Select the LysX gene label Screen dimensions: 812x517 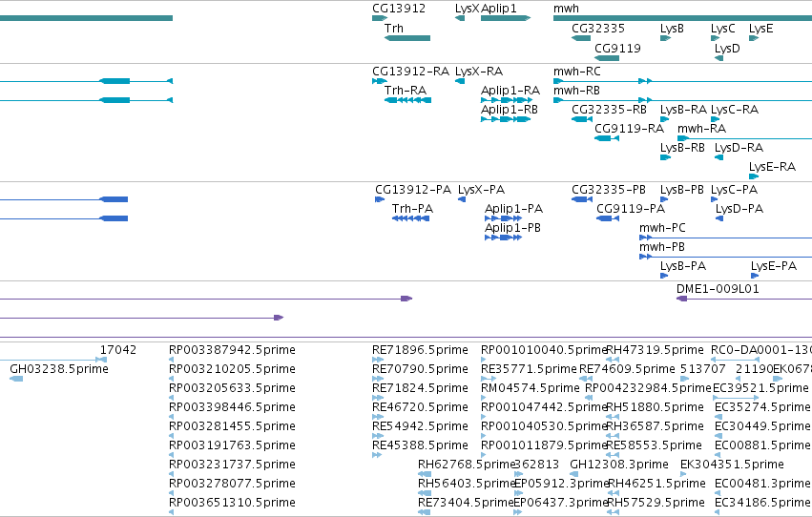coord(468,9)
